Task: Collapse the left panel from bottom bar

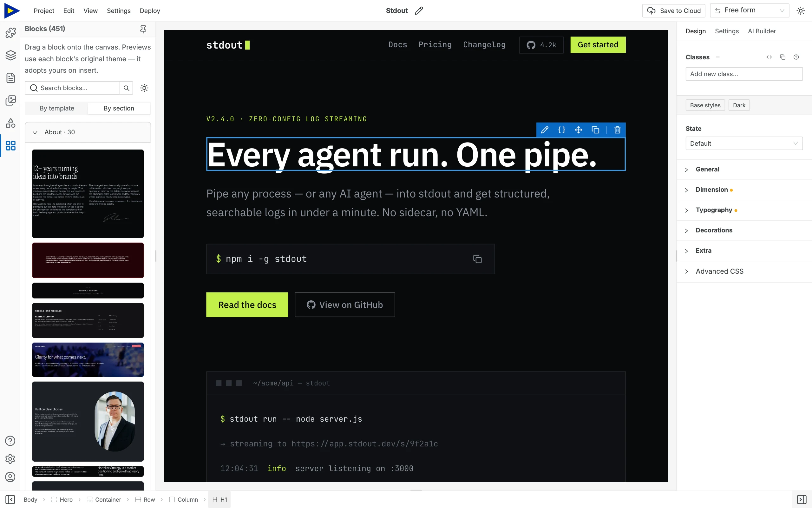Action: [10, 499]
